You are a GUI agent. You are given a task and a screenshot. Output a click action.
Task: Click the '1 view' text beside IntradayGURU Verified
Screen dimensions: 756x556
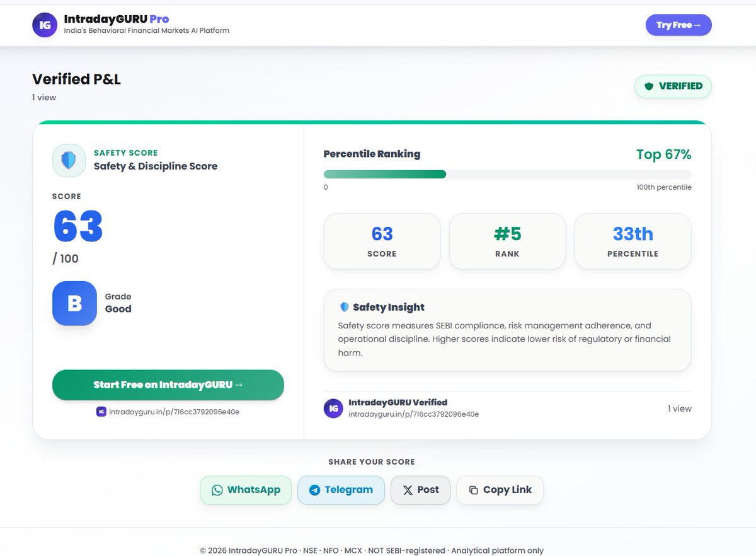(x=680, y=408)
